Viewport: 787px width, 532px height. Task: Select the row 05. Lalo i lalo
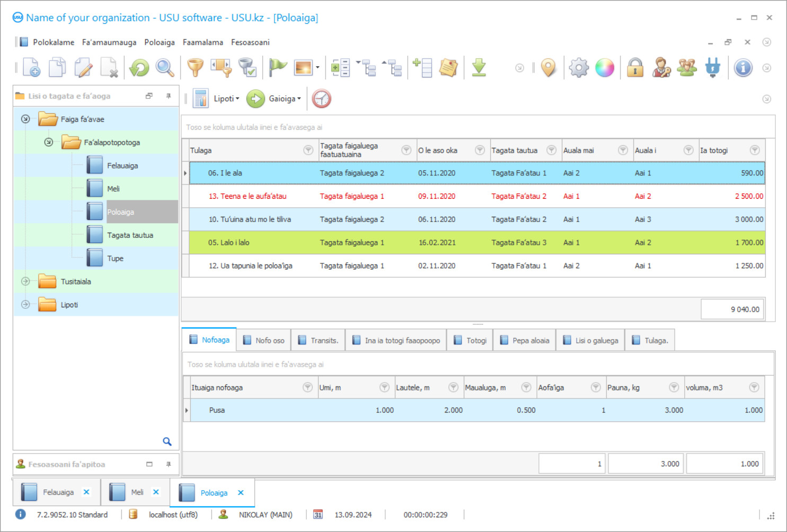coord(477,242)
